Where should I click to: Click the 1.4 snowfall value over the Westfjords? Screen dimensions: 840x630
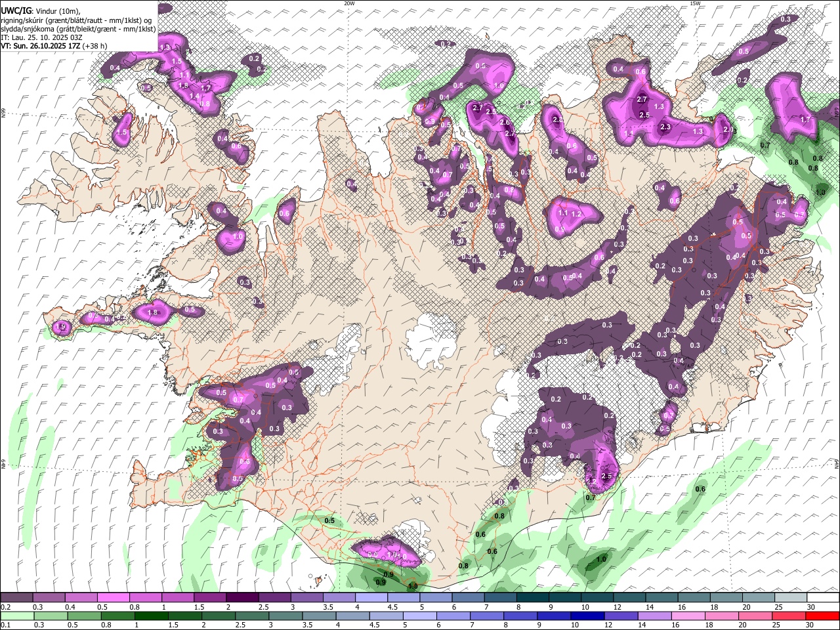click(194, 96)
